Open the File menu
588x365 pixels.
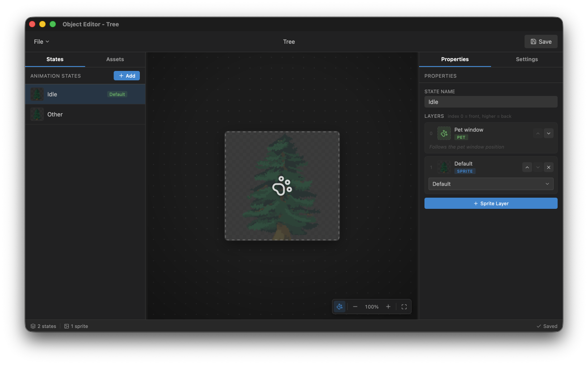(x=42, y=41)
